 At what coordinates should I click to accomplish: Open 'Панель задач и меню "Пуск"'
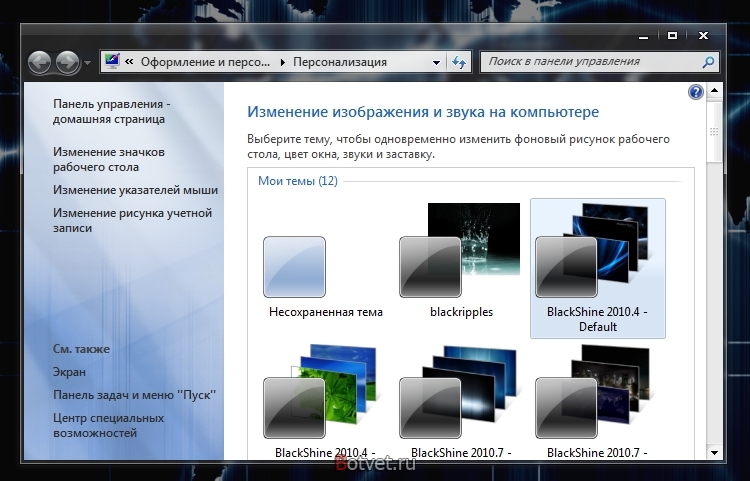[134, 394]
